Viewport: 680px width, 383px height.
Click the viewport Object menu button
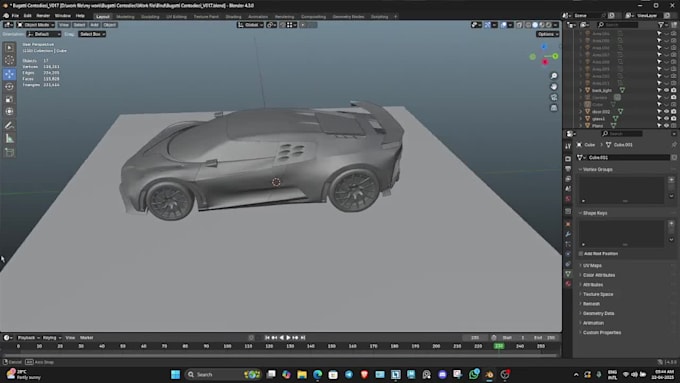pyautogui.click(x=110, y=25)
